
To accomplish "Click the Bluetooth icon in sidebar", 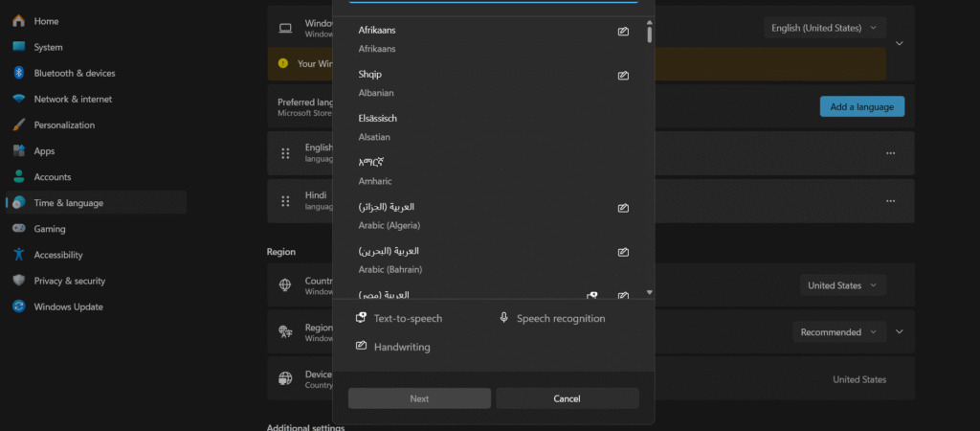I will (x=19, y=73).
